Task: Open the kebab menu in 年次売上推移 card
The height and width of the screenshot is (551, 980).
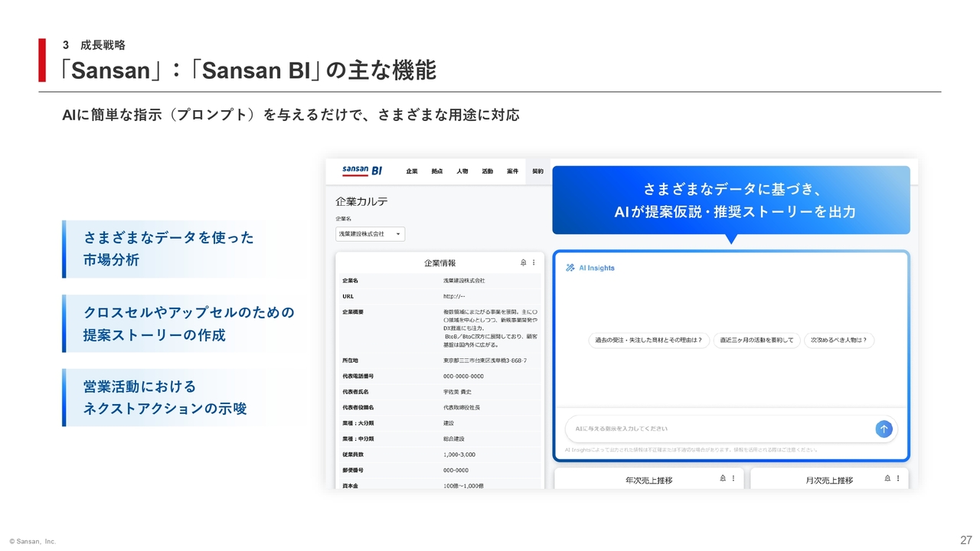Action: (733, 478)
